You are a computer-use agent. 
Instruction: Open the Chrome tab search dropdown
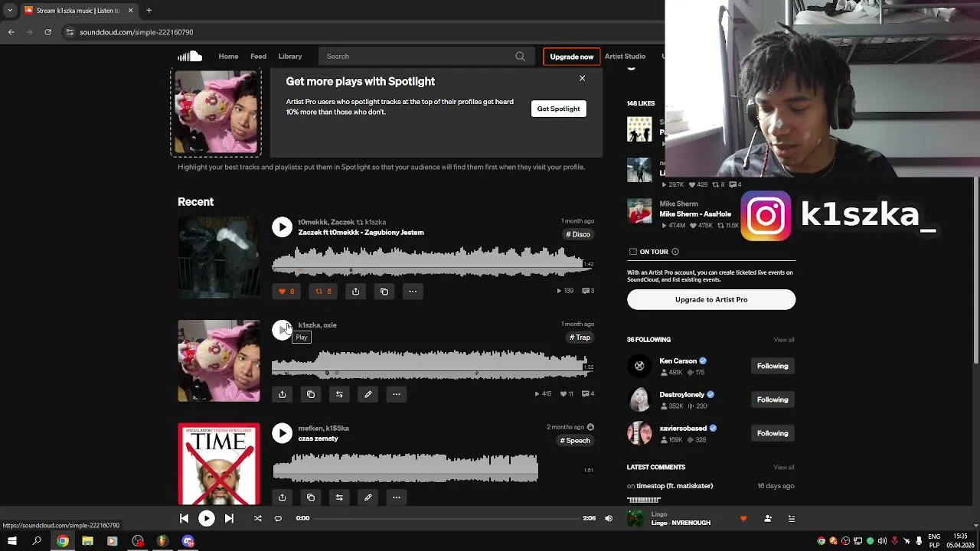(x=10, y=11)
